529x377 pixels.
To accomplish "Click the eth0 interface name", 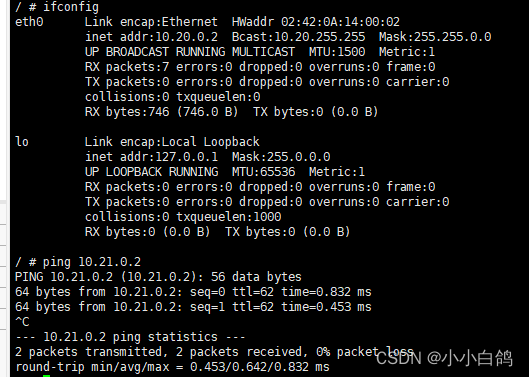I will pos(29,22).
